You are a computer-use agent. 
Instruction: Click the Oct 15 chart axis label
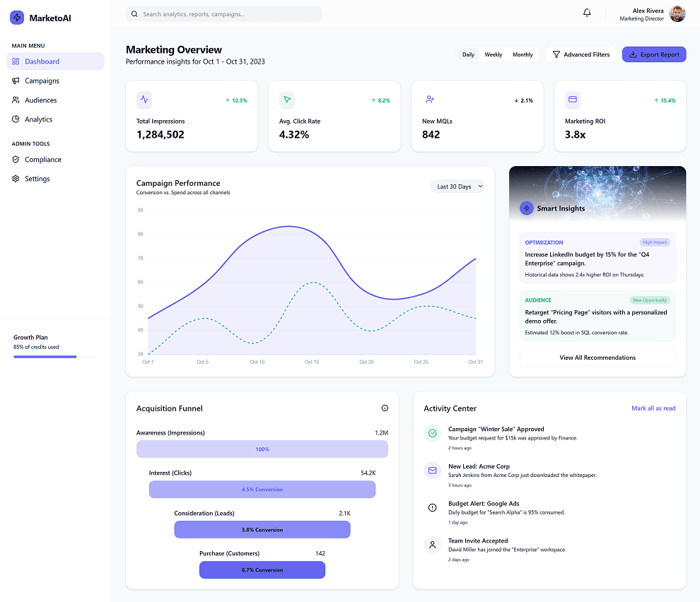pos(312,362)
